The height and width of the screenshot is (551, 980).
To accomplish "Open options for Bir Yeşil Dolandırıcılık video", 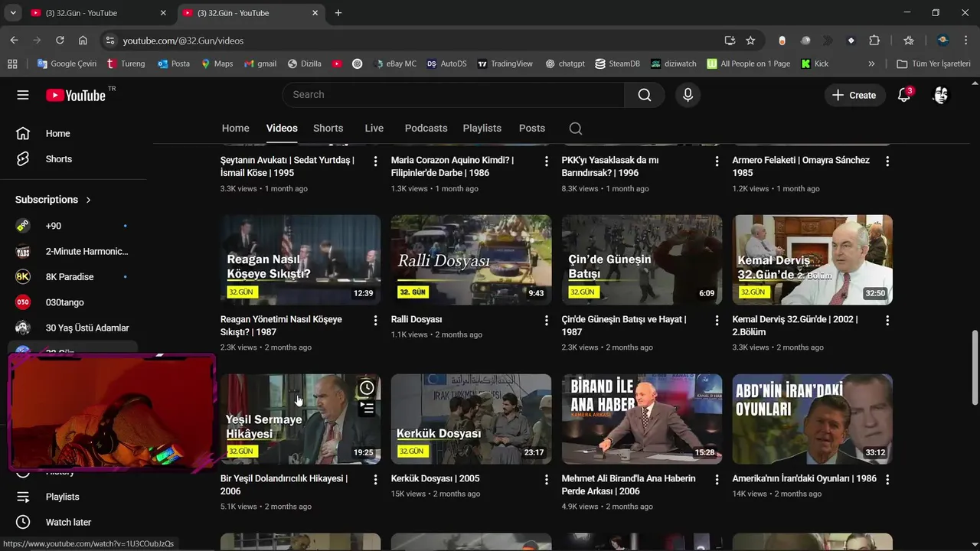I will click(375, 480).
